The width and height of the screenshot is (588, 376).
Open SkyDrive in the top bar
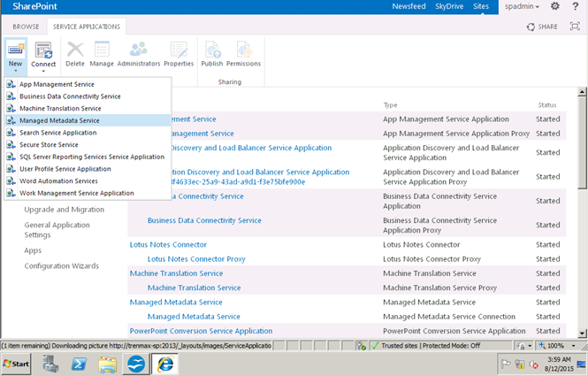[x=449, y=6]
